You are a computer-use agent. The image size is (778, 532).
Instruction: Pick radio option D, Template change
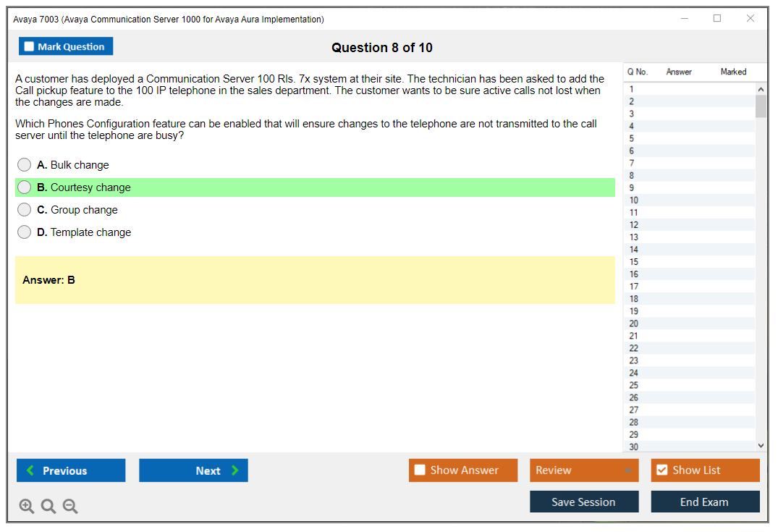[x=25, y=232]
